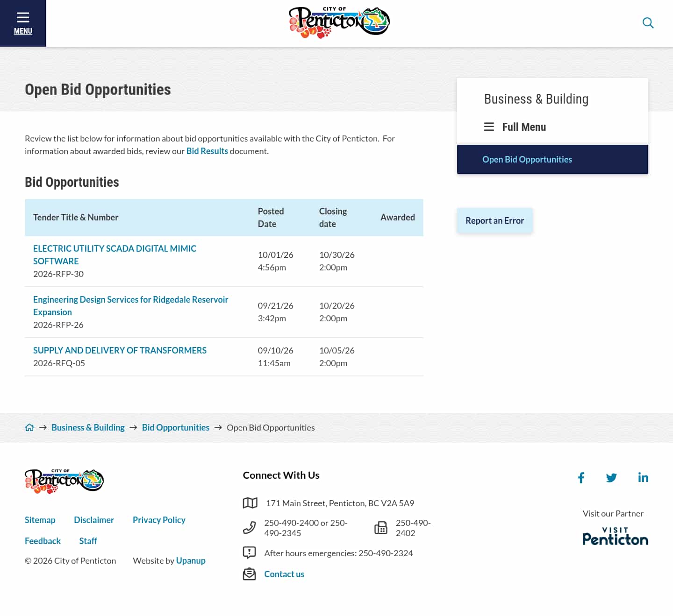The height and width of the screenshot is (616, 673).
Task: Open the Disclaimer footer link
Action: click(x=94, y=520)
